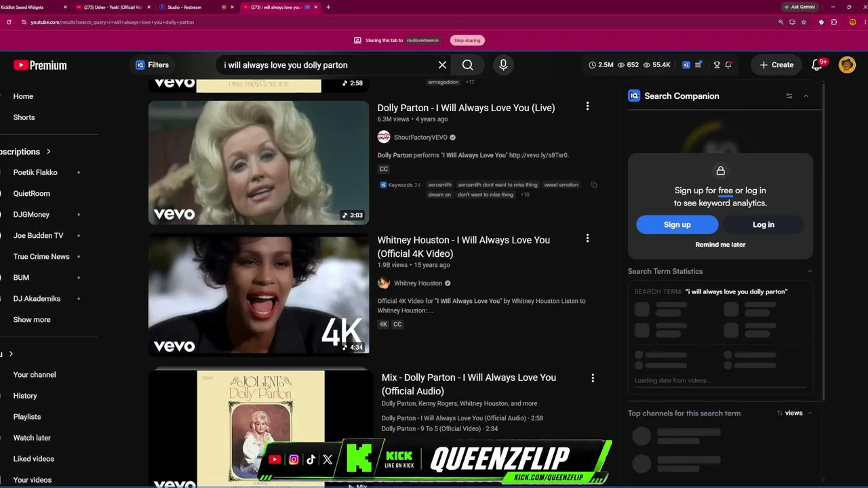
Task: Open the YouTube Premium home logo
Action: (x=40, y=65)
